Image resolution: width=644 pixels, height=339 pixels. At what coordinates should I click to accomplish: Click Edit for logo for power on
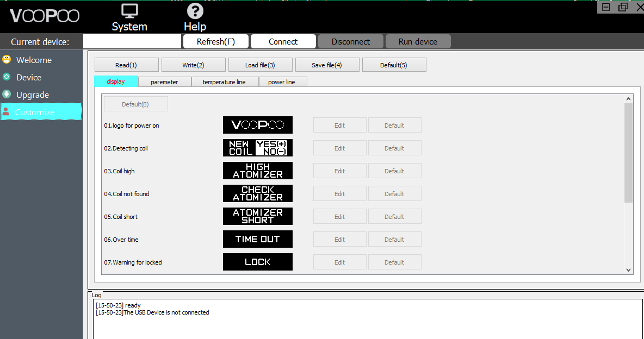point(339,125)
